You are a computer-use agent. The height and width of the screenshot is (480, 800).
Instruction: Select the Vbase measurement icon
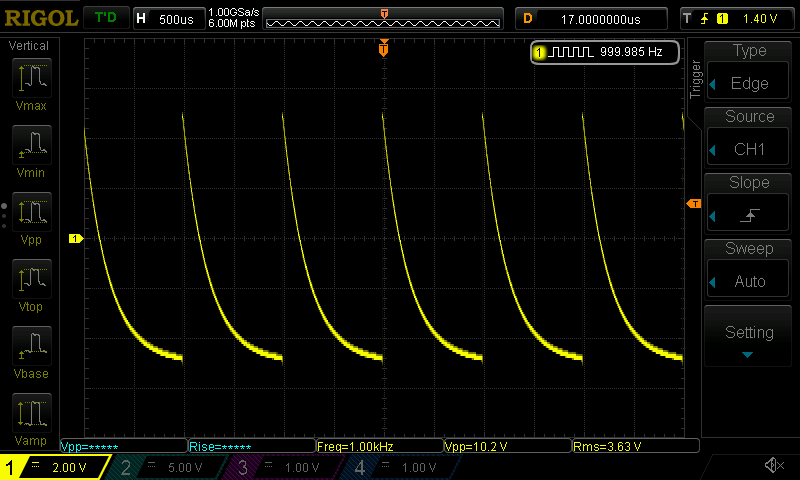point(32,346)
